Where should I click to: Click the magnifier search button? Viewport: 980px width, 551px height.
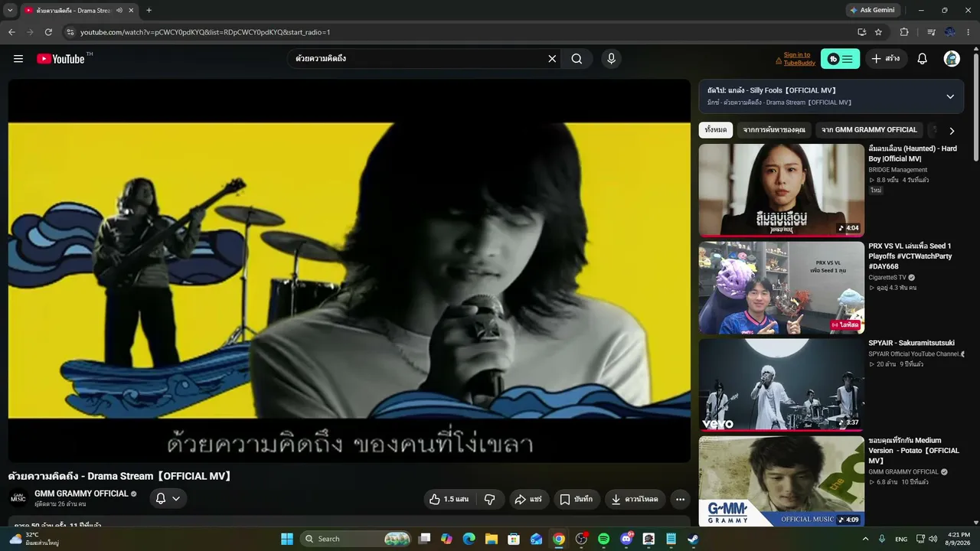577,59
